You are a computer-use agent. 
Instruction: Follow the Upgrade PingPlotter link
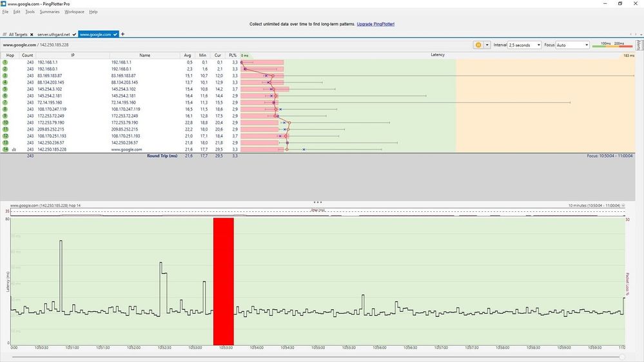point(375,24)
